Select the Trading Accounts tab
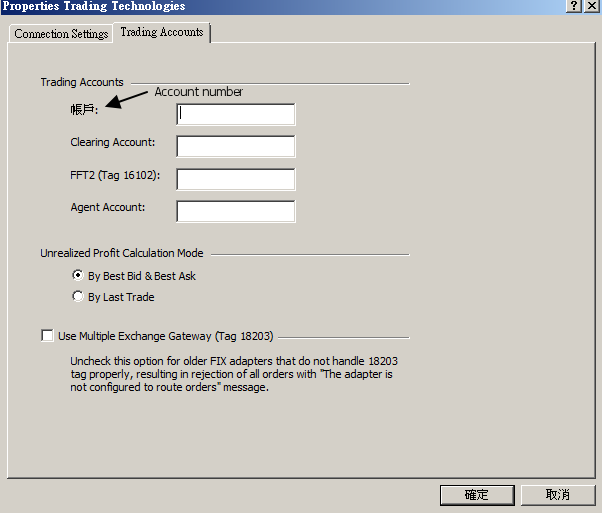The width and height of the screenshot is (602, 513). point(162,32)
